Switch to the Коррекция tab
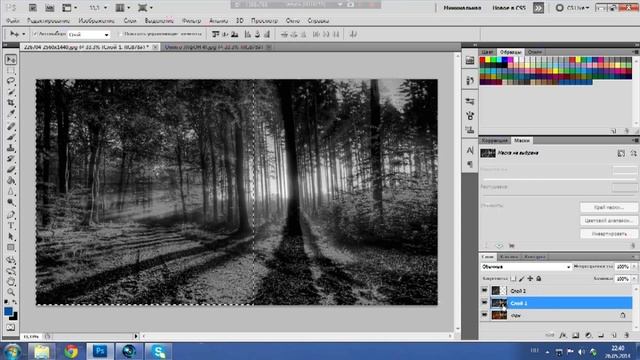The height and width of the screenshot is (360, 640). 494,140
